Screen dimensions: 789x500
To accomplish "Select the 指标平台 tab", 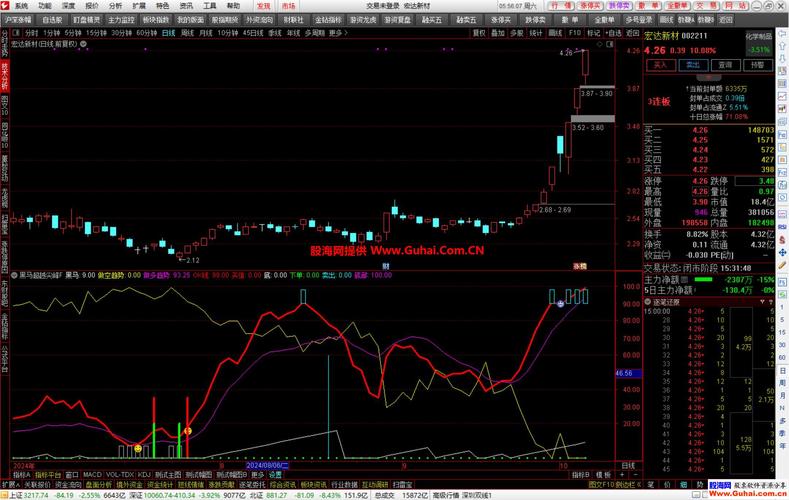I will point(48,475).
